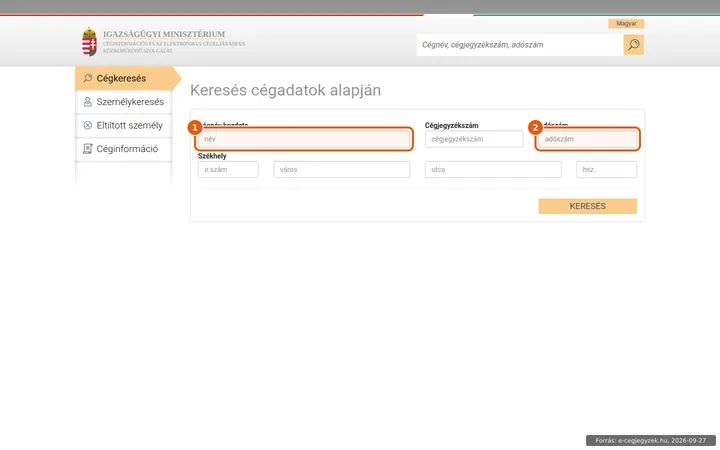Click the Igazságügyi Minisztérium header title
This screenshot has height=450, width=720.
tap(164, 34)
